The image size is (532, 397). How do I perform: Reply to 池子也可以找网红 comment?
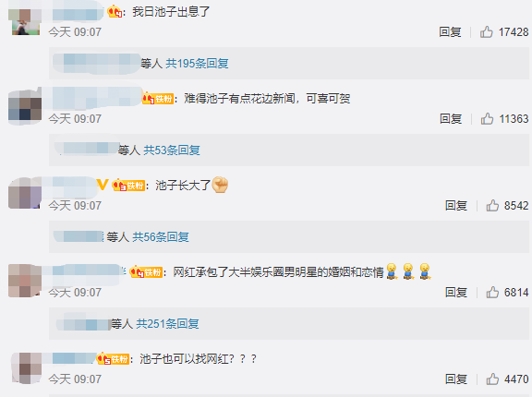(456, 379)
